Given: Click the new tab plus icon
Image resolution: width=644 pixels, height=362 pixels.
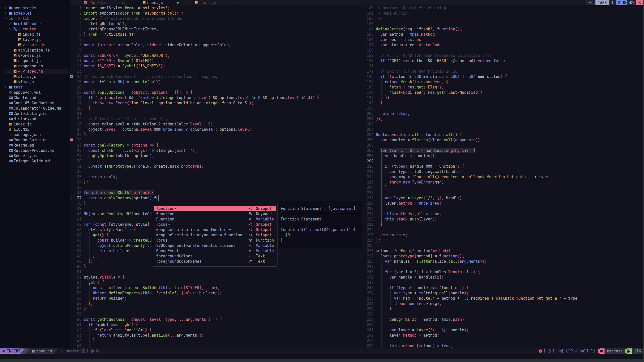Looking at the screenshot, I should tap(590, 3).
